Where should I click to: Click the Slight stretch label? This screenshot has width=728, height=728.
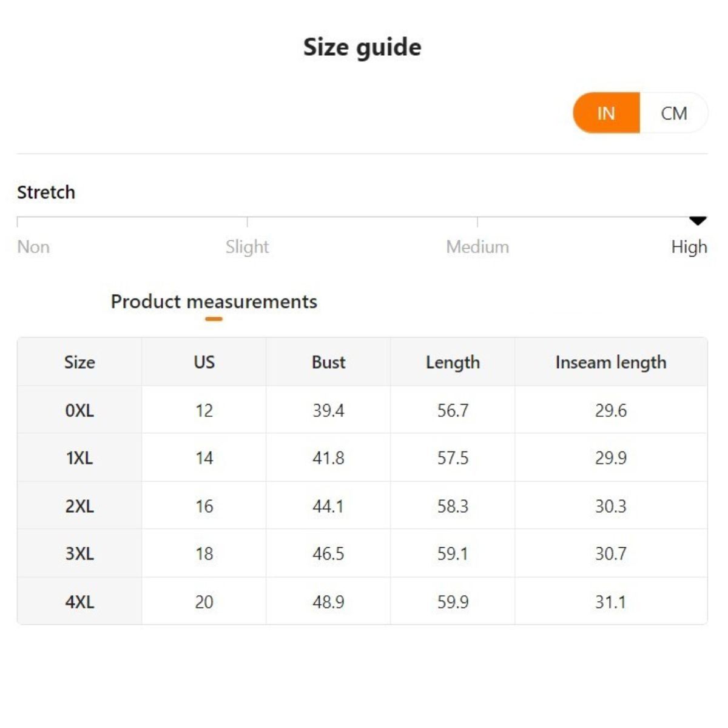point(247,247)
